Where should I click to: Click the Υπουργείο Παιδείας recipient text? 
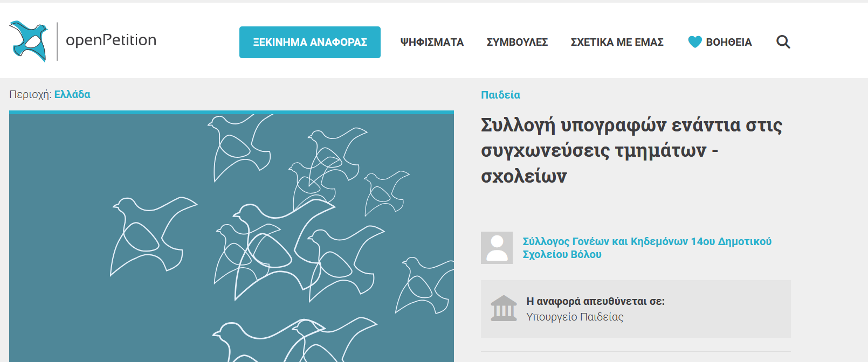coord(575,317)
